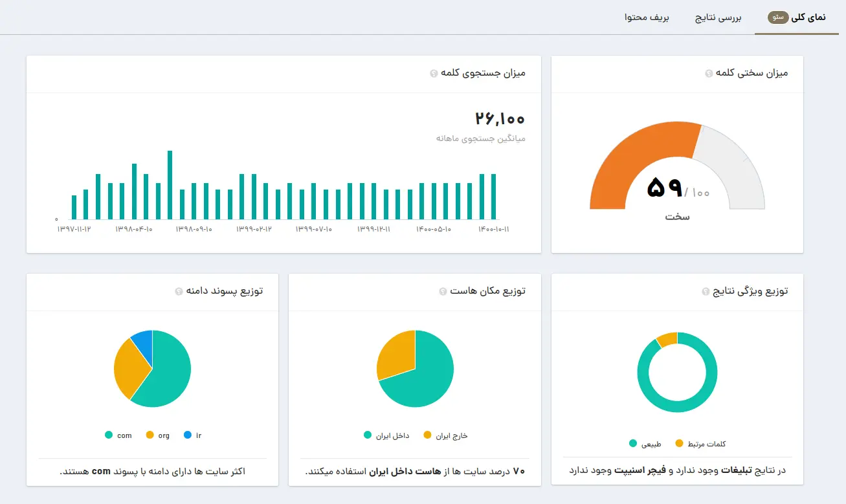The height and width of the screenshot is (504, 846).
Task: Click the green ring of results donut chart
Action: pos(677,406)
